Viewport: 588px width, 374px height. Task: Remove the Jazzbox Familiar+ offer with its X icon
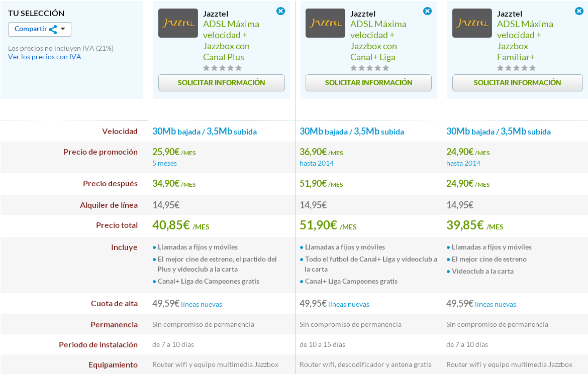[x=578, y=11]
